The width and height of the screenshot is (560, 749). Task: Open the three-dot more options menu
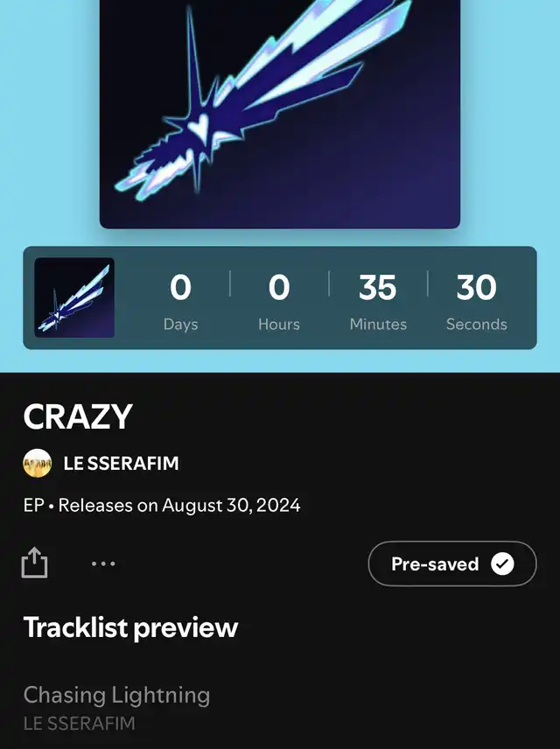[103, 563]
